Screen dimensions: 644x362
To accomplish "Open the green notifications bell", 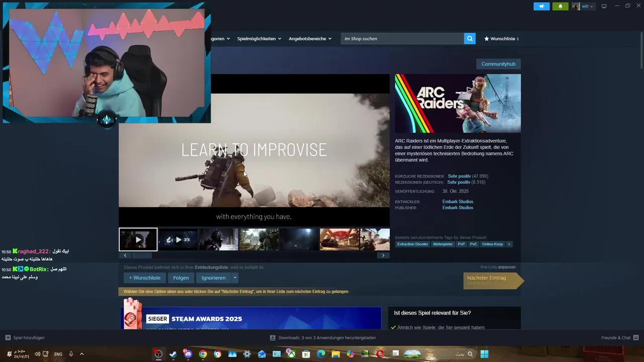I will [560, 7].
